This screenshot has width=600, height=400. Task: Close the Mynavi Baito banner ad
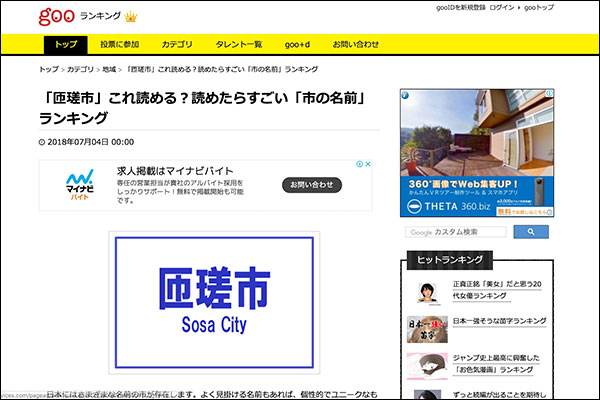pyautogui.click(x=369, y=166)
